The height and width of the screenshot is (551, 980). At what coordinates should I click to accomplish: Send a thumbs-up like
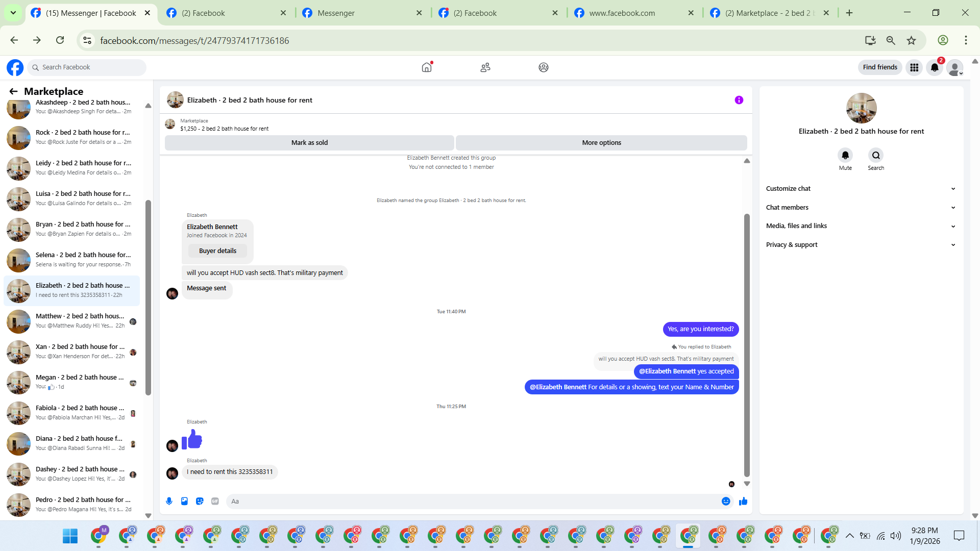click(x=743, y=501)
